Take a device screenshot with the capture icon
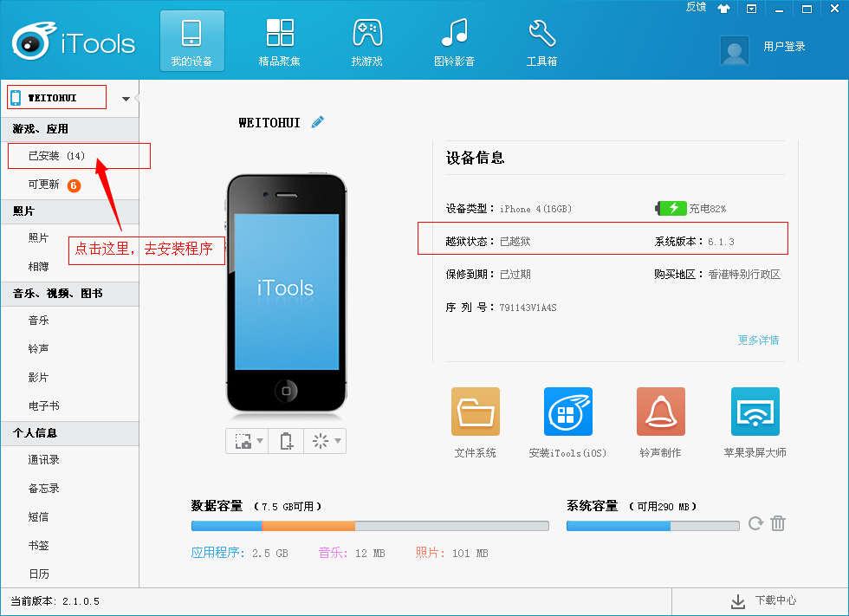Image resolution: width=849 pixels, height=616 pixels. [243, 441]
